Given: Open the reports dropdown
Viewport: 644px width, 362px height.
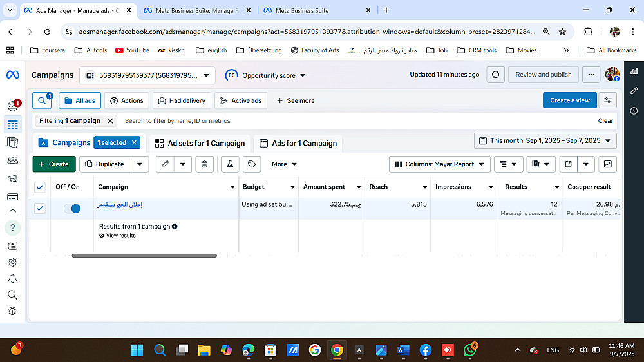Looking at the screenshot, I should (x=540, y=164).
